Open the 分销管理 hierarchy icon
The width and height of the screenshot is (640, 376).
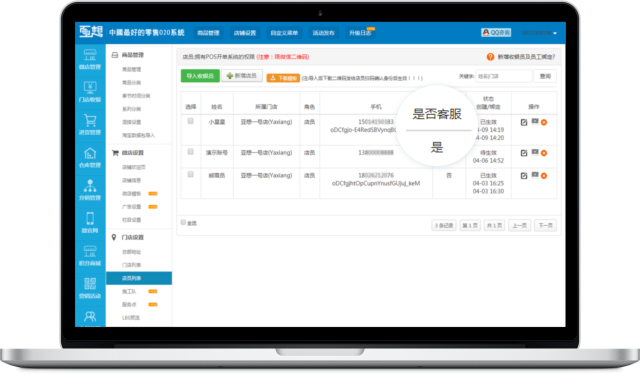tap(90, 190)
